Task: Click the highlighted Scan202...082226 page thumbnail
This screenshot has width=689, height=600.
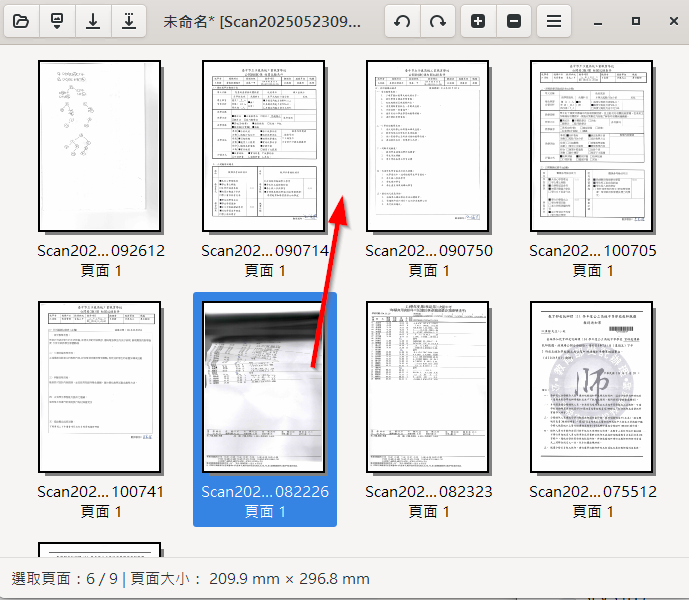Action: coord(264,386)
